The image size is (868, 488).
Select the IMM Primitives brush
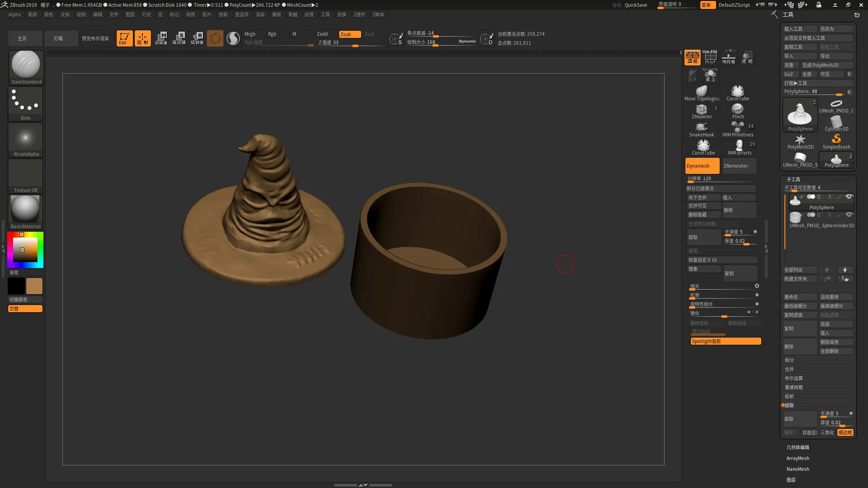[738, 128]
